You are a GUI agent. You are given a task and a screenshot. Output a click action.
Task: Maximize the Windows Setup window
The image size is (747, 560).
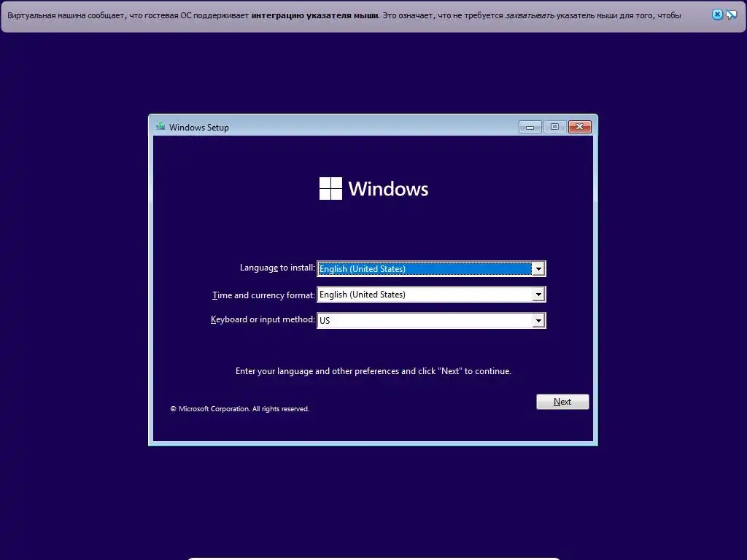point(554,127)
